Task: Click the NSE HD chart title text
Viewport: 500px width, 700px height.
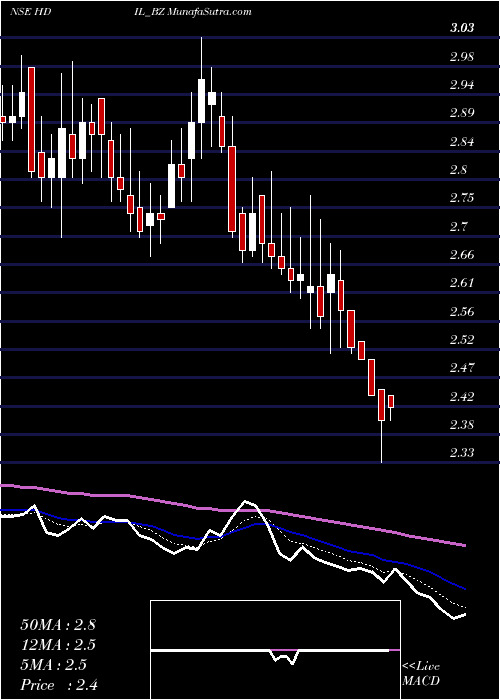Action: 30,12
